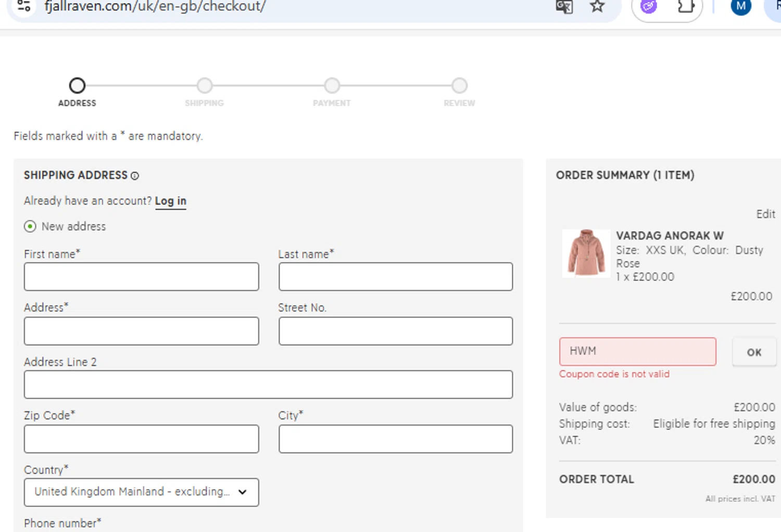
Task: Click the VAT 20% value
Action: 764,440
